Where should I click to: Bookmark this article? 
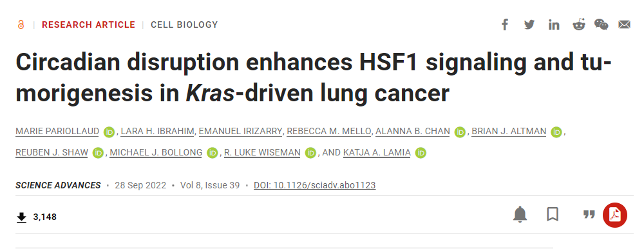point(553,214)
